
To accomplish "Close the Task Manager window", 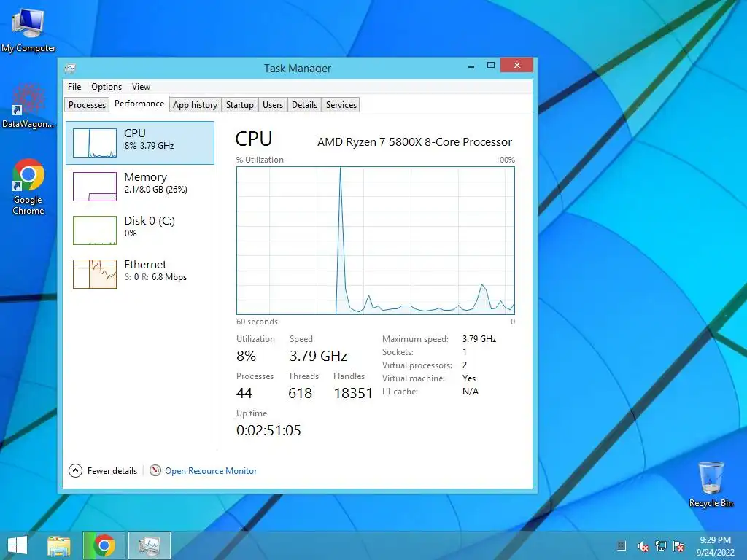I will pos(517,65).
